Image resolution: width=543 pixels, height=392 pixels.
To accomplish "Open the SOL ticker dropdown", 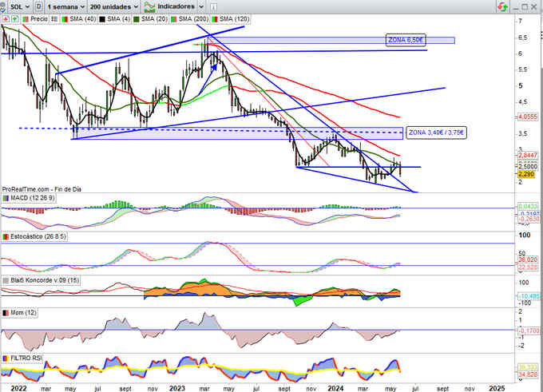I will (x=20, y=6).
